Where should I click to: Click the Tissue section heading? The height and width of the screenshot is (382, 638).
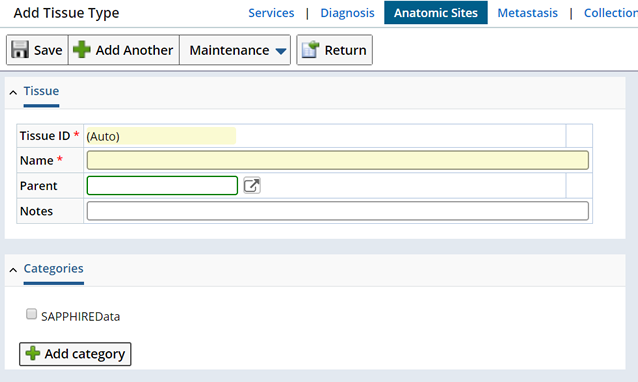(x=41, y=91)
